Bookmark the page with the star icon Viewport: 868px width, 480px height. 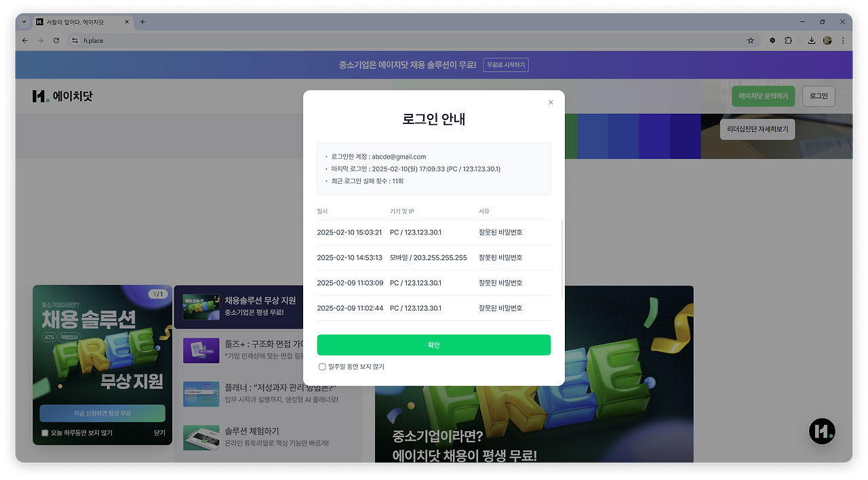coord(751,41)
